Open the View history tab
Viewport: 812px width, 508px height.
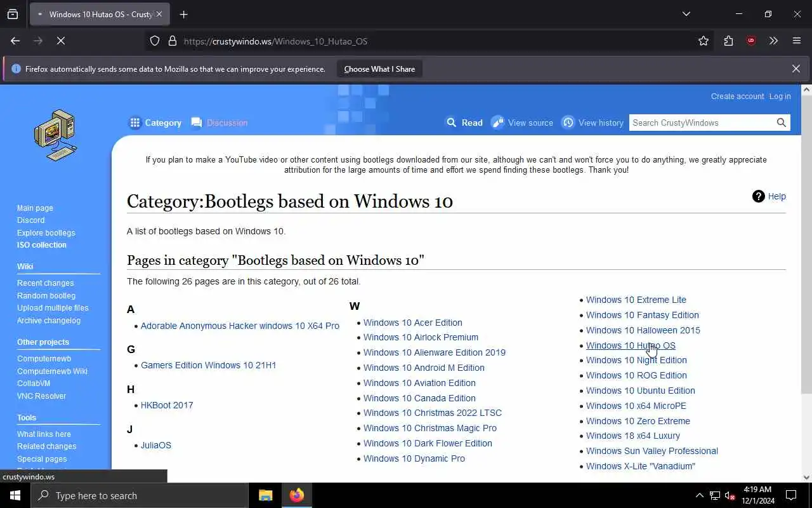pyautogui.click(x=593, y=123)
